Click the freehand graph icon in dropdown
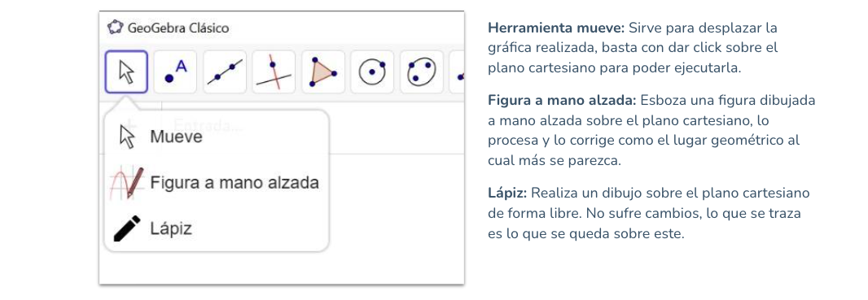 pos(127,182)
